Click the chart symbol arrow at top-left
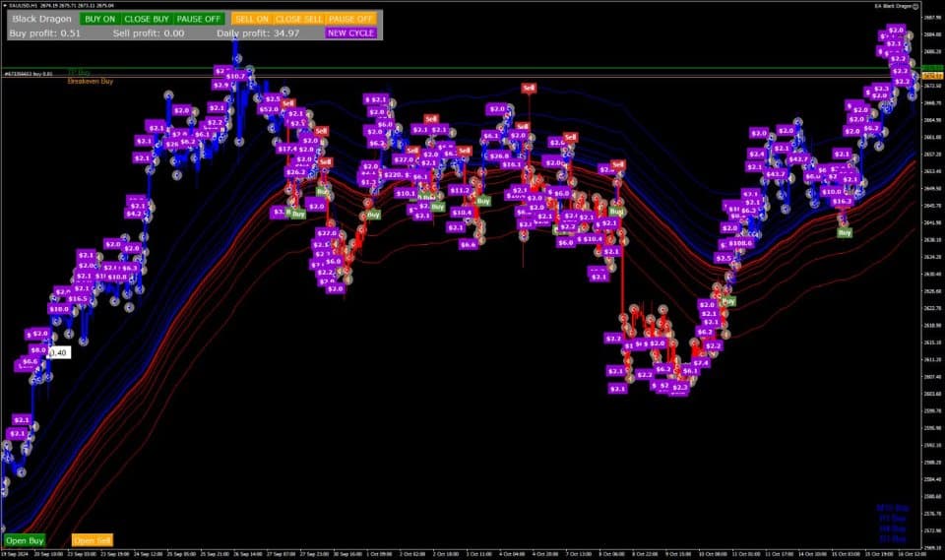Viewport: 945px width, 560px height. 5,6
